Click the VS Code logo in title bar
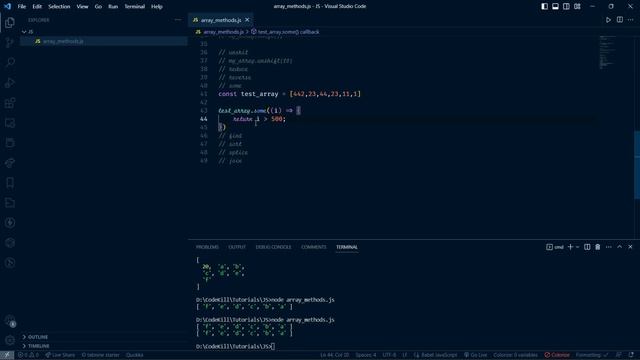The height and width of the screenshot is (360, 640). coord(7,7)
